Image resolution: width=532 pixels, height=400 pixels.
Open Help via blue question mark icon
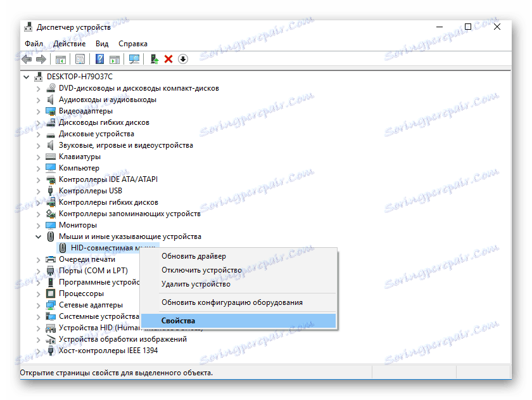point(100,59)
